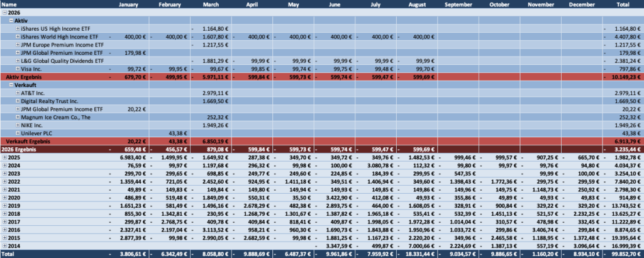Expand the 2025 year row
Viewport: 644px width, 258px height.
click(x=4, y=157)
